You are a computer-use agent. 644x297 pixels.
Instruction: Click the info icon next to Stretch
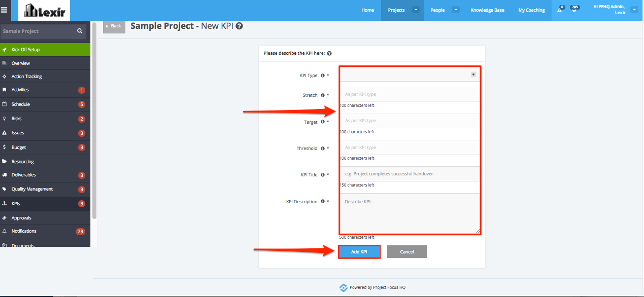point(323,95)
